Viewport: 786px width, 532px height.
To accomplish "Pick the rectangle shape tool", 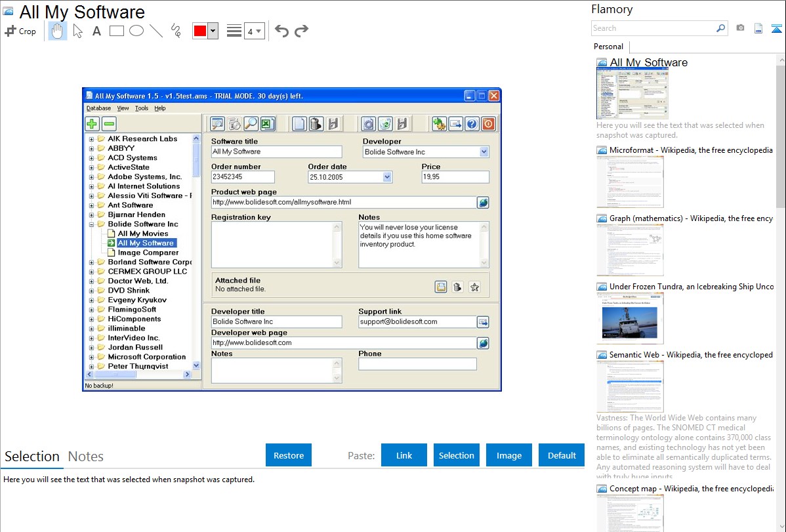I will click(x=116, y=31).
